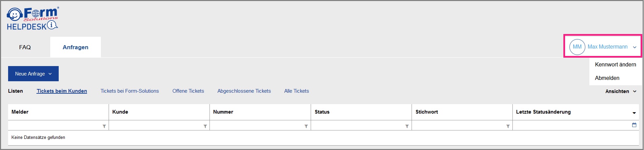Collapse the Max Mustermann user menu
Viewport: 644px width, 150px height.
[x=635, y=47]
